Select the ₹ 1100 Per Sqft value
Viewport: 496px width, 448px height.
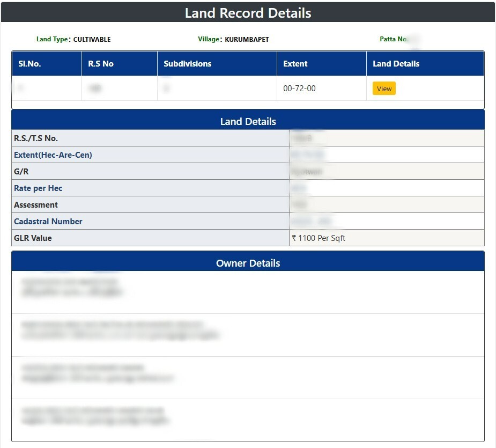click(319, 238)
